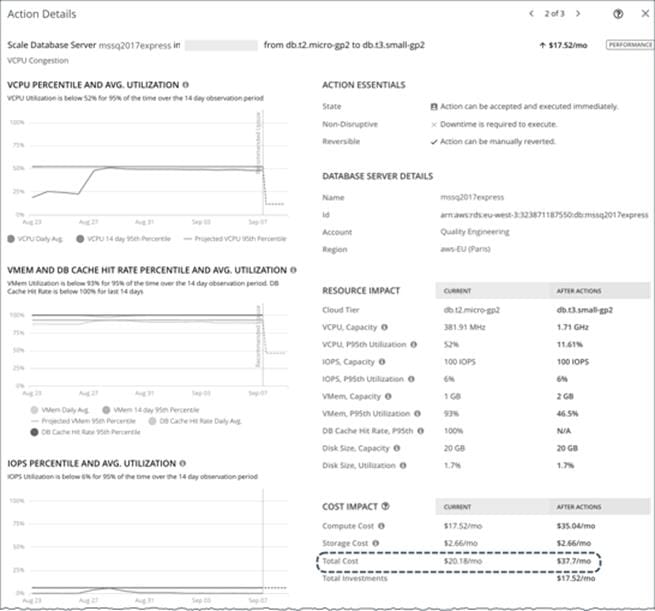Image resolution: width=655 pixels, height=611 pixels.
Task: Open info icon next to Disk Size, Capacity
Action: coord(396,448)
